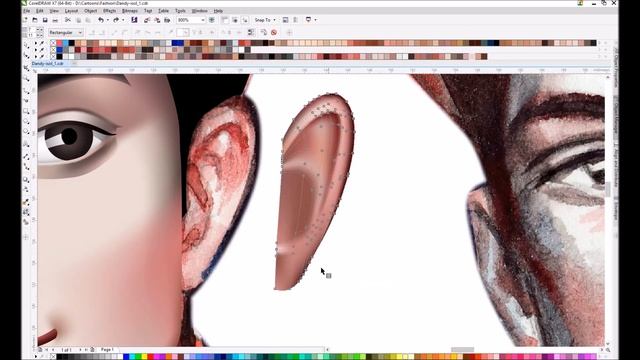Click the no-color box of third palette row
Screen dimensions: 640x360
pos(53,56)
